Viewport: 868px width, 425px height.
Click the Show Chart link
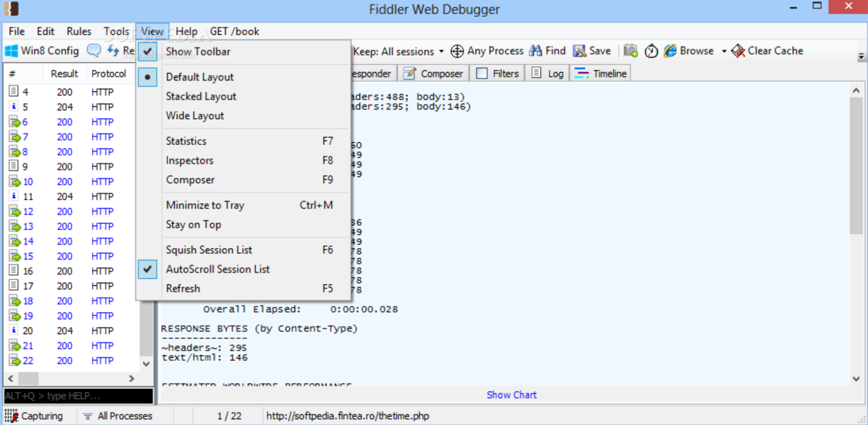[511, 395]
